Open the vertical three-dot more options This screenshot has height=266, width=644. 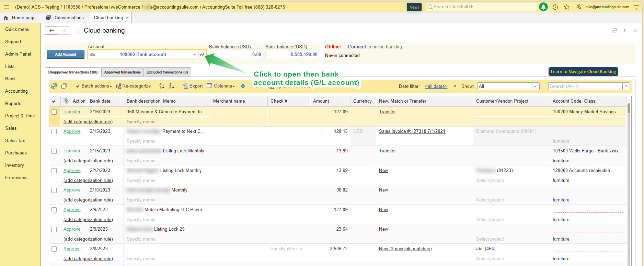pyautogui.click(x=625, y=31)
